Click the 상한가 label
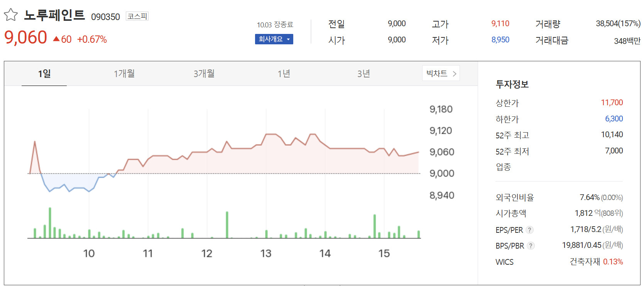Image resolution: width=644 pixels, height=286 pixels. pos(507,103)
